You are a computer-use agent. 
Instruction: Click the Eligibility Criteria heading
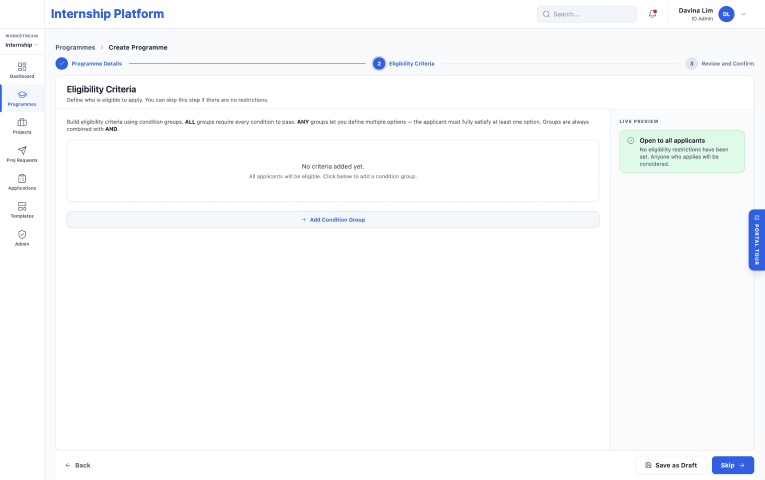(101, 89)
